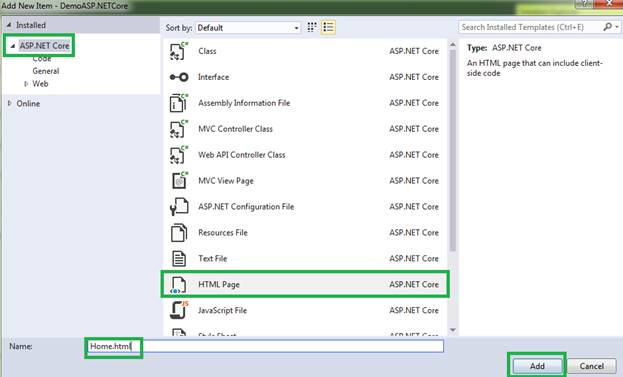Choose the Interface template icon
Screen dimensions: 623x377
pos(178,77)
